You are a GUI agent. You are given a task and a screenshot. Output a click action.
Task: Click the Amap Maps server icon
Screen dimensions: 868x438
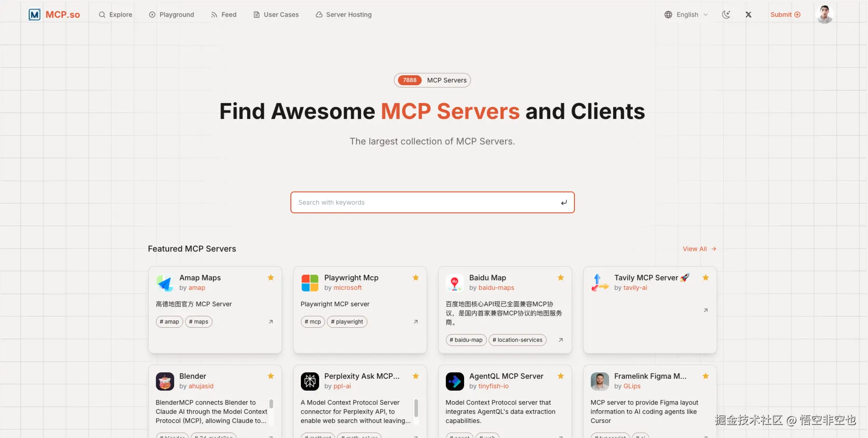(165, 283)
